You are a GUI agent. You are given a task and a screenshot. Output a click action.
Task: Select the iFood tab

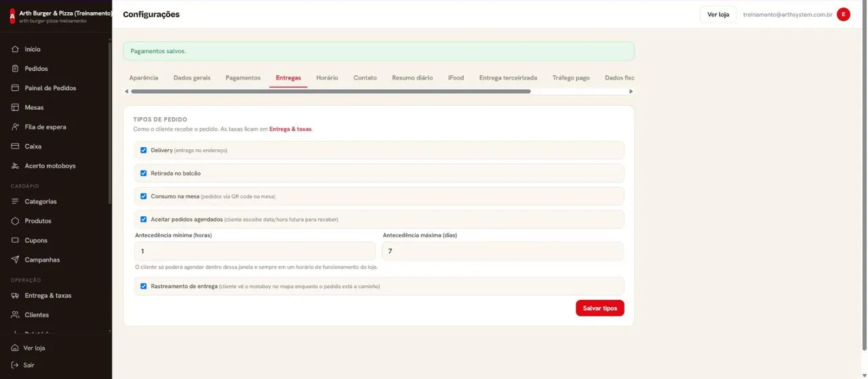click(456, 78)
